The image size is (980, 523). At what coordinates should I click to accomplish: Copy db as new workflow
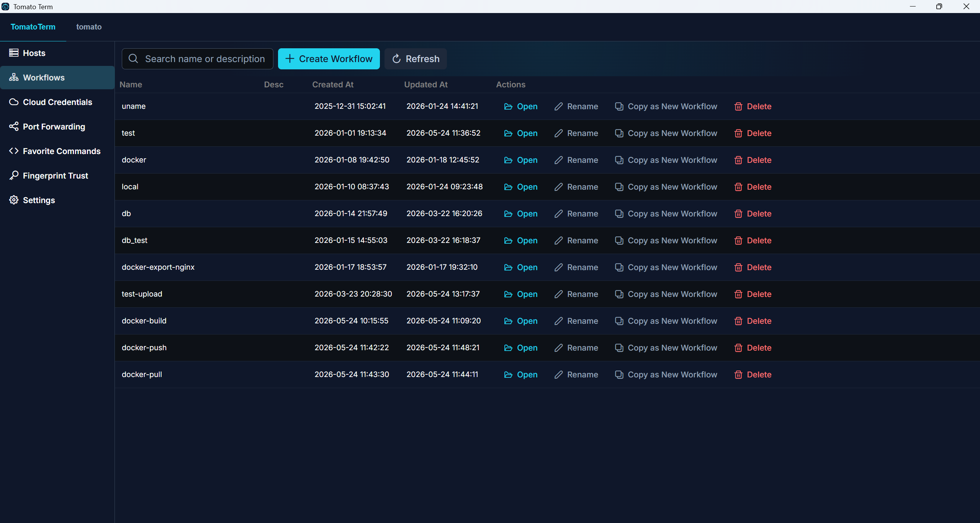(666, 214)
